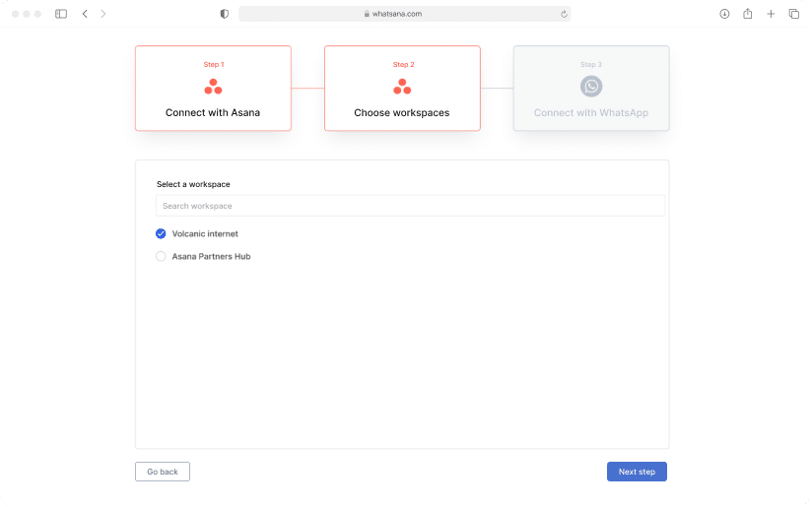Image resolution: width=812 pixels, height=508 pixels.
Task: Select the Asana Partners Hub workspace
Action: [161, 257]
